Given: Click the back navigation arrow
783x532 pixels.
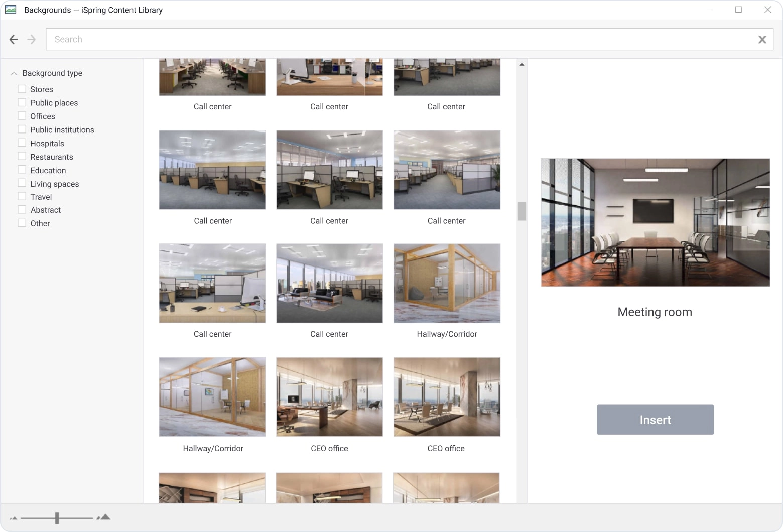Looking at the screenshot, I should 14,39.
